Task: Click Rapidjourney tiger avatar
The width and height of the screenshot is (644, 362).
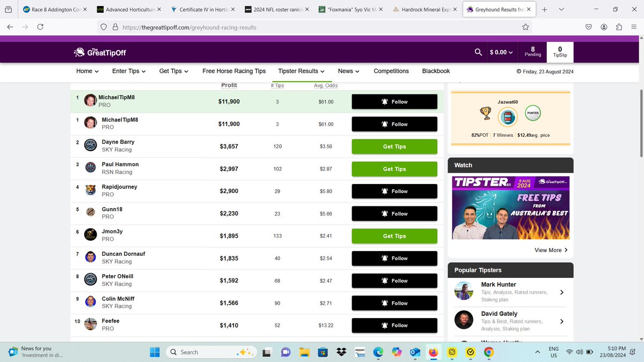Action: tap(90, 190)
